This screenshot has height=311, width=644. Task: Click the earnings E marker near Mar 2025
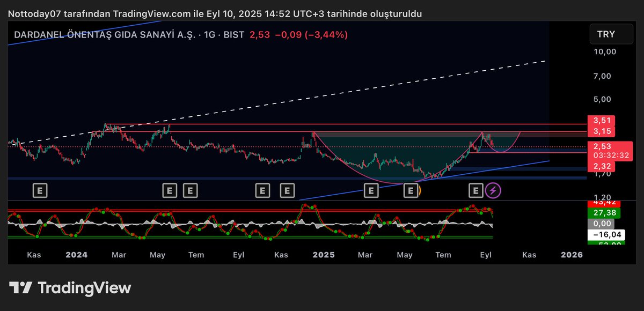(370, 190)
